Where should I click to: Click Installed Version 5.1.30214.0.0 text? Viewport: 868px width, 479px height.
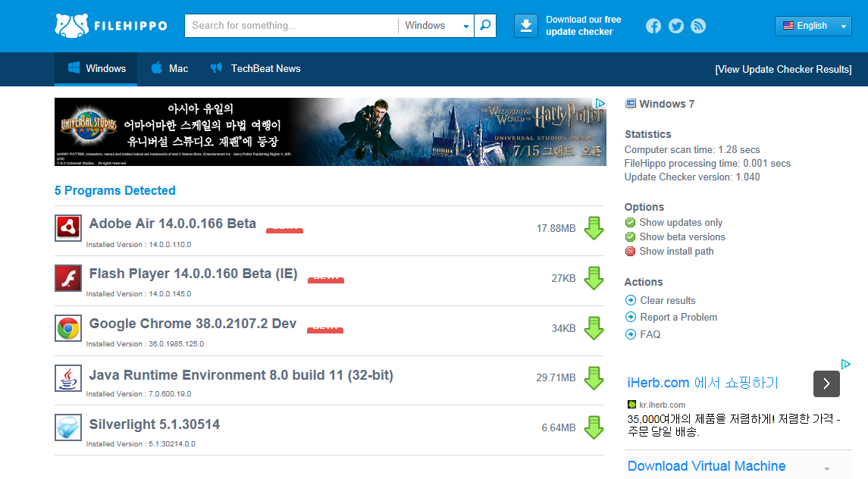click(140, 443)
